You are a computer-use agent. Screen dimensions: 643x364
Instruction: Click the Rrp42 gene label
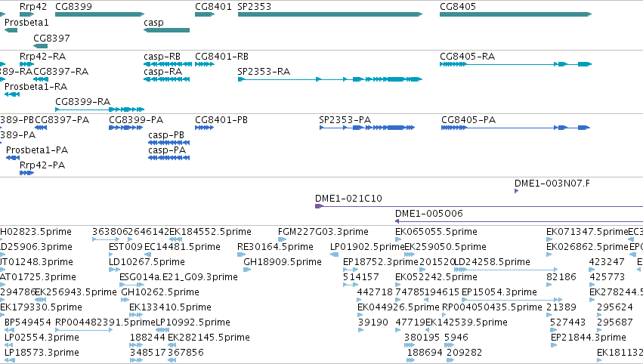point(33,7)
